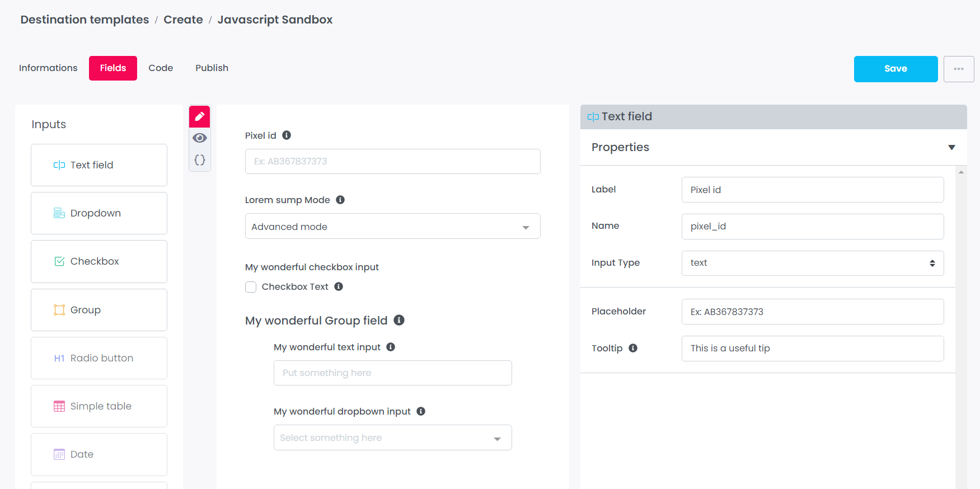Viewport: 980px width, 489px height.
Task: Open the Input Type select box
Action: (812, 263)
